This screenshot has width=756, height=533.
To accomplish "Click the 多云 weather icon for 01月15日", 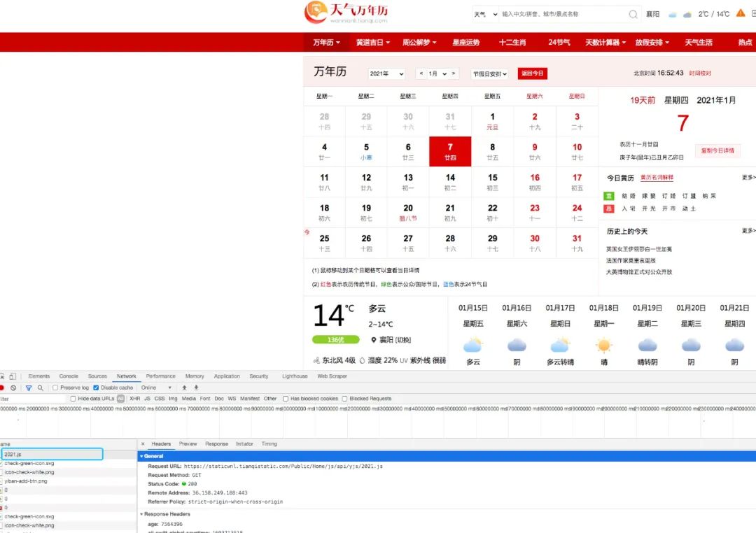I will coord(473,345).
